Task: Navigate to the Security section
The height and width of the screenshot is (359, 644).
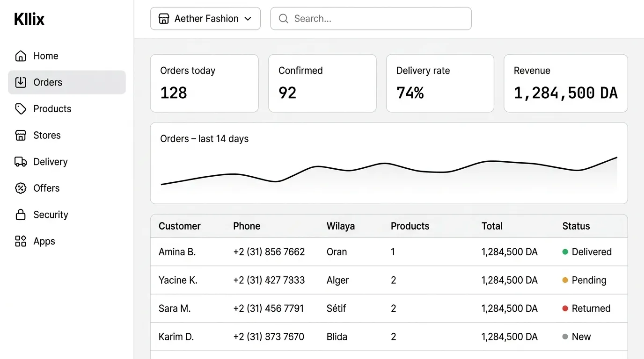Action: coord(67,215)
